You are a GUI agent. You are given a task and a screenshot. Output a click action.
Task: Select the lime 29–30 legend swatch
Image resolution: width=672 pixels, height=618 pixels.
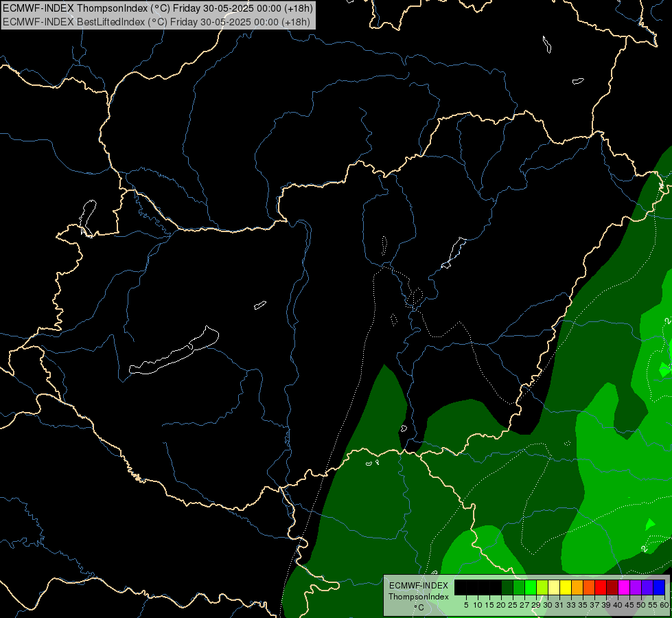pyautogui.click(x=542, y=587)
